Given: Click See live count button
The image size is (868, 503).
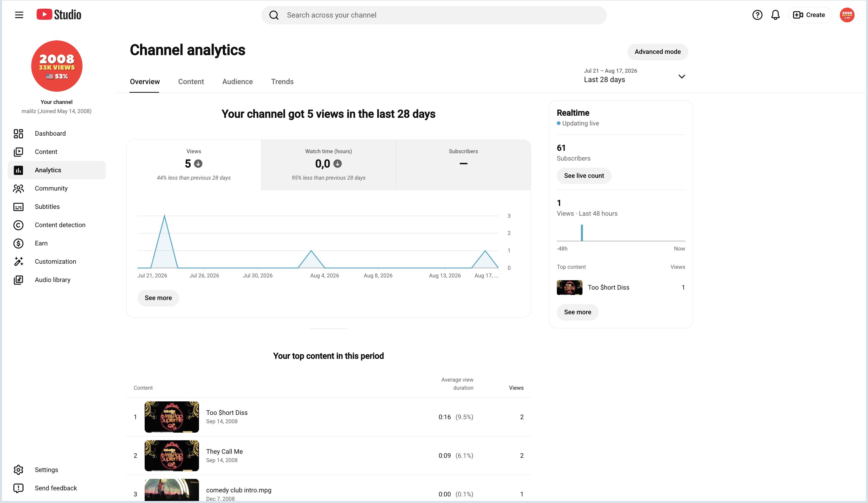Looking at the screenshot, I should (x=584, y=176).
